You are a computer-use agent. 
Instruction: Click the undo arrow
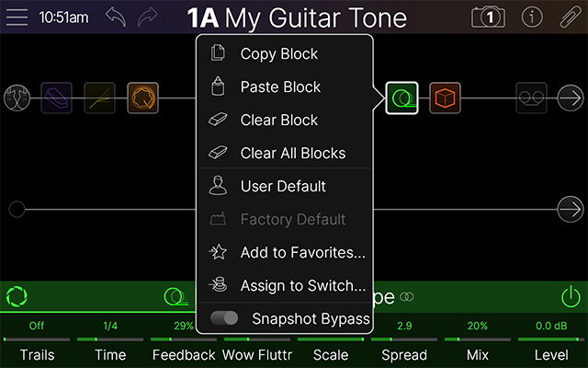point(116,17)
